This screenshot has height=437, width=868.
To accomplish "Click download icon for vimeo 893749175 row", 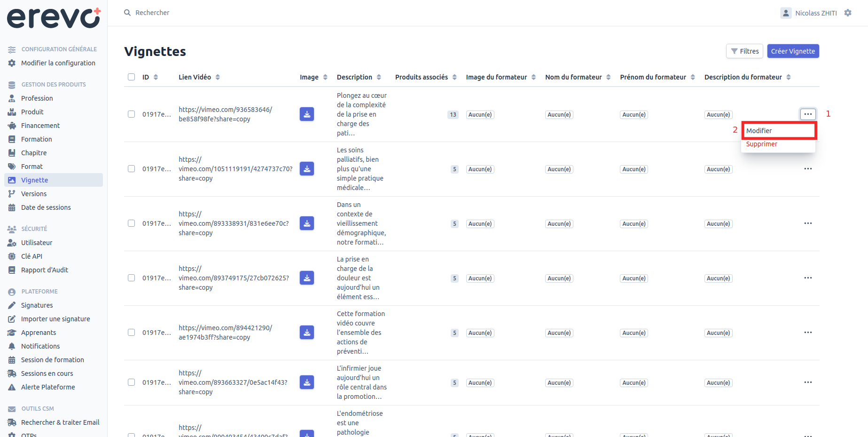I will tap(307, 278).
